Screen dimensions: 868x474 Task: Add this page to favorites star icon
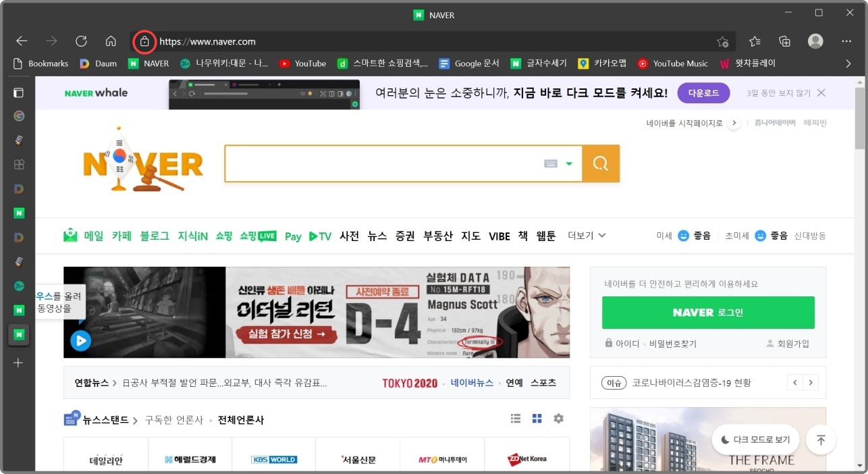point(722,42)
